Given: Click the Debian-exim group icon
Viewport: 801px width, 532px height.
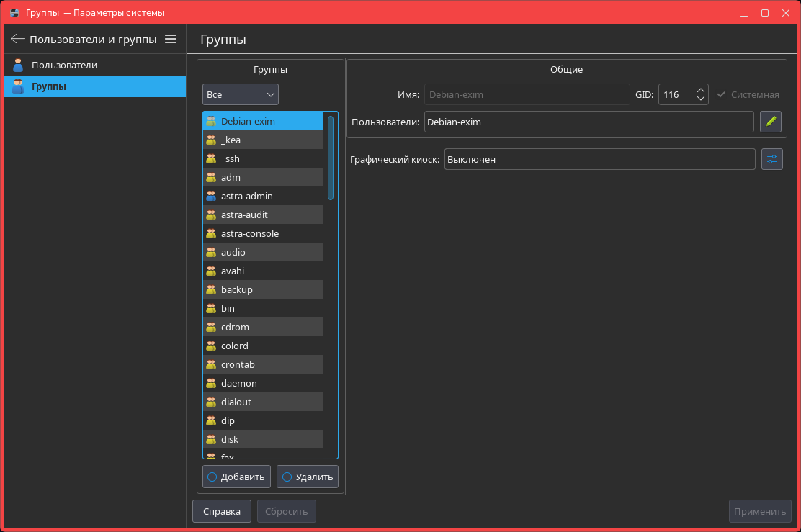Looking at the screenshot, I should click(x=211, y=121).
